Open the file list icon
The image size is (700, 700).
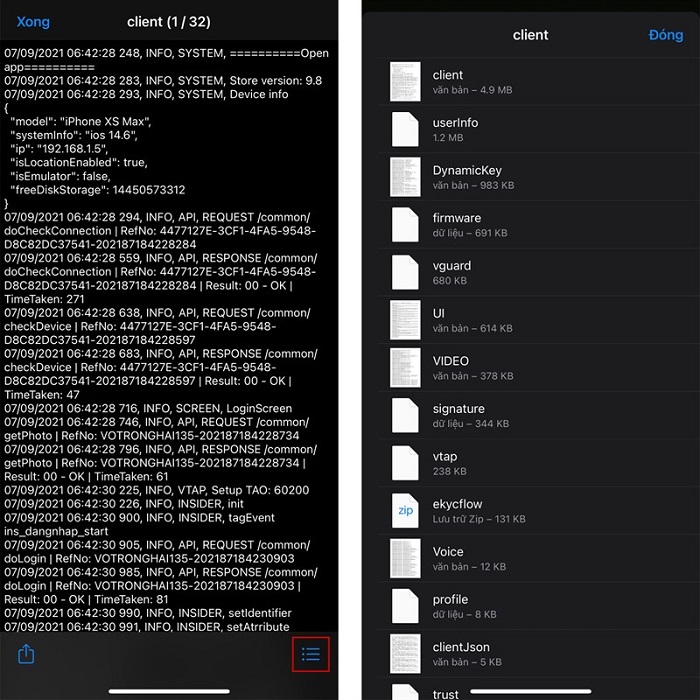pyautogui.click(x=311, y=654)
